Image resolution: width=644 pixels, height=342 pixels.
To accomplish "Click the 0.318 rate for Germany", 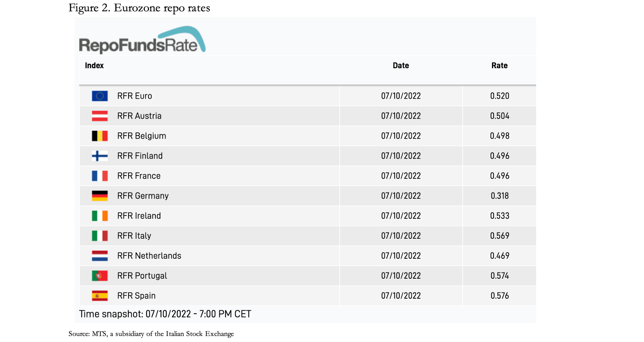I will click(500, 196).
